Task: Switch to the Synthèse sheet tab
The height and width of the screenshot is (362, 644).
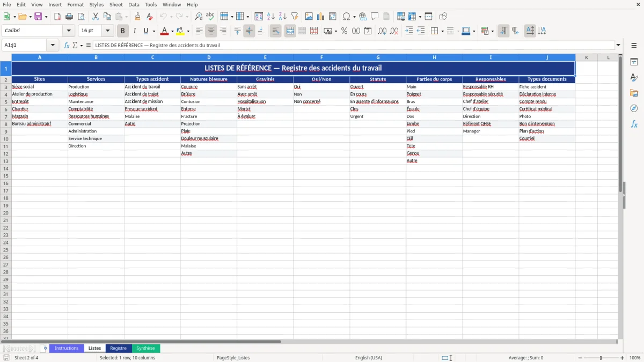Action: point(145,349)
